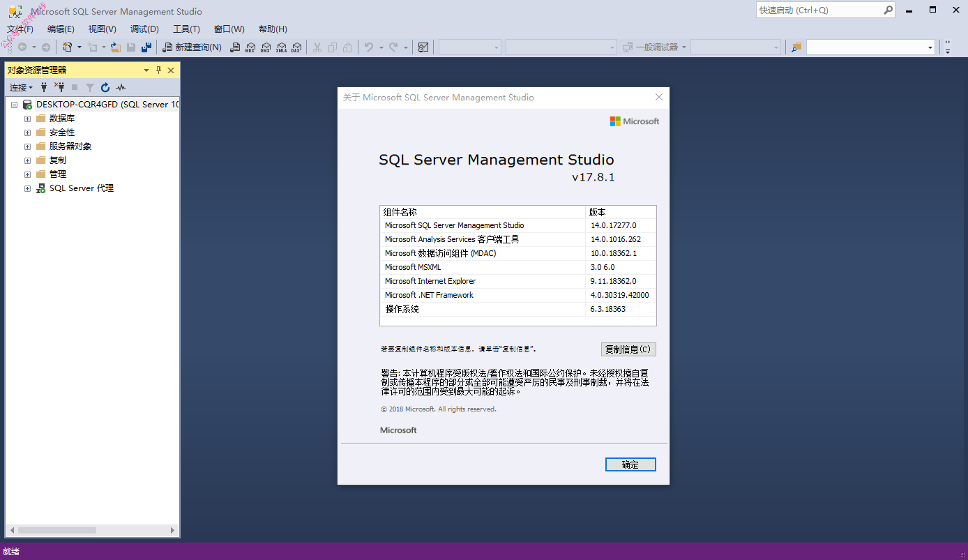Click the Undo arrow icon
The image size is (968, 560).
[x=369, y=47]
